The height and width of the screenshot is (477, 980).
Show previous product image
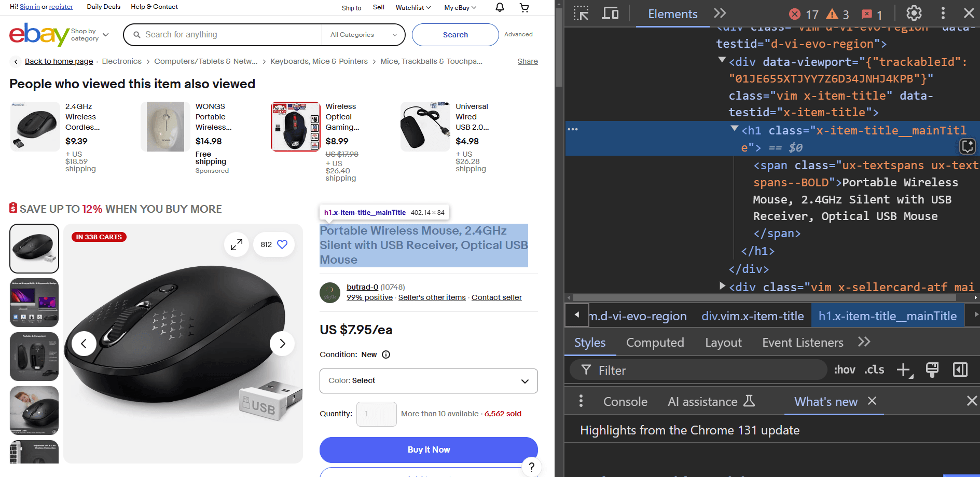[84, 344]
